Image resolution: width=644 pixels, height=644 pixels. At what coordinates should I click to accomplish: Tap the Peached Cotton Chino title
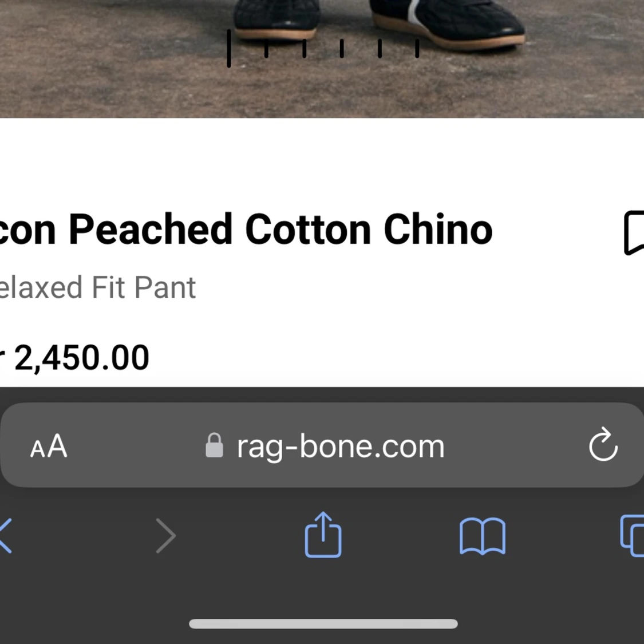246,230
